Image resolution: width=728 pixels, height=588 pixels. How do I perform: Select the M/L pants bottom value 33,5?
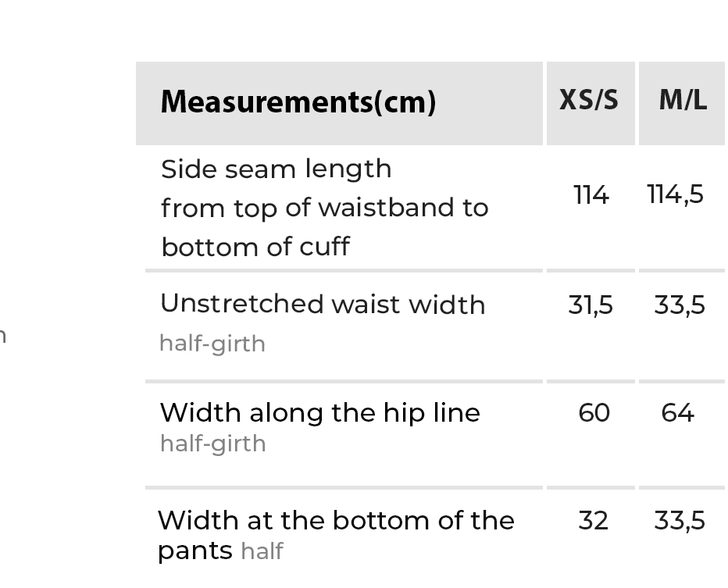pos(680,520)
